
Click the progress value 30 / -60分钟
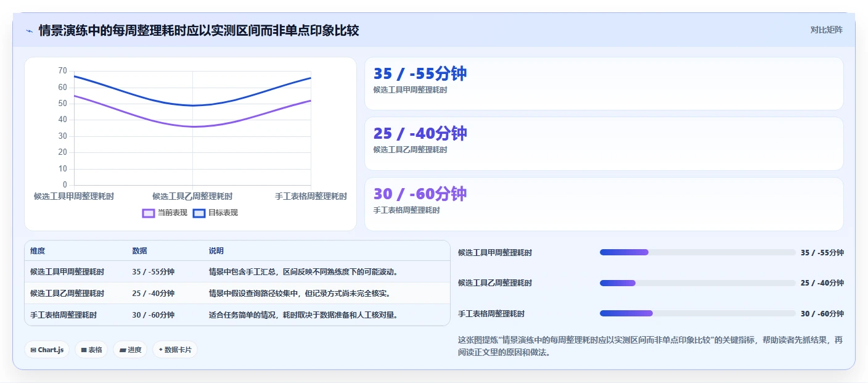click(822, 313)
